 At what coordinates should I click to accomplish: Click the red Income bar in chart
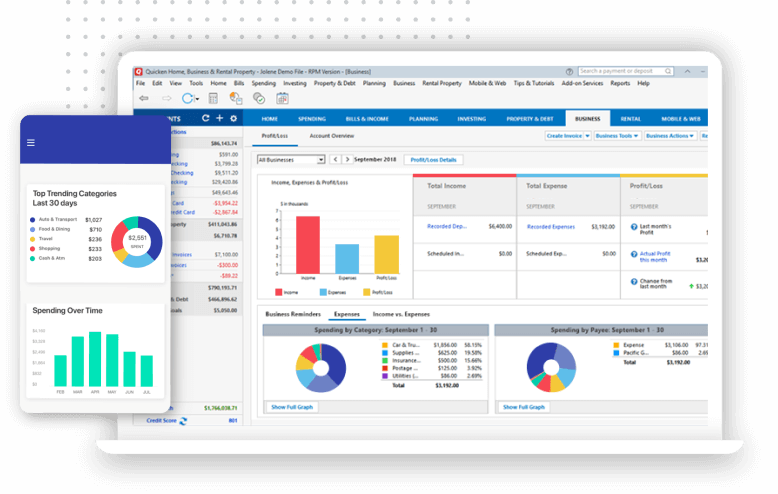tap(308, 245)
